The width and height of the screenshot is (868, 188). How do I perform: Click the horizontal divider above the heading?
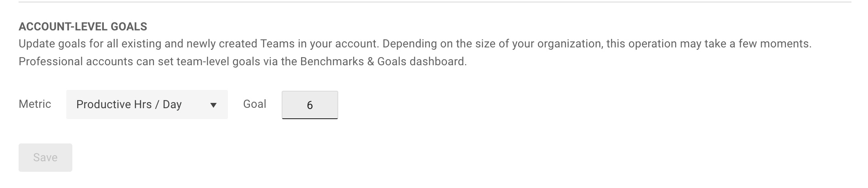[x=435, y=2]
